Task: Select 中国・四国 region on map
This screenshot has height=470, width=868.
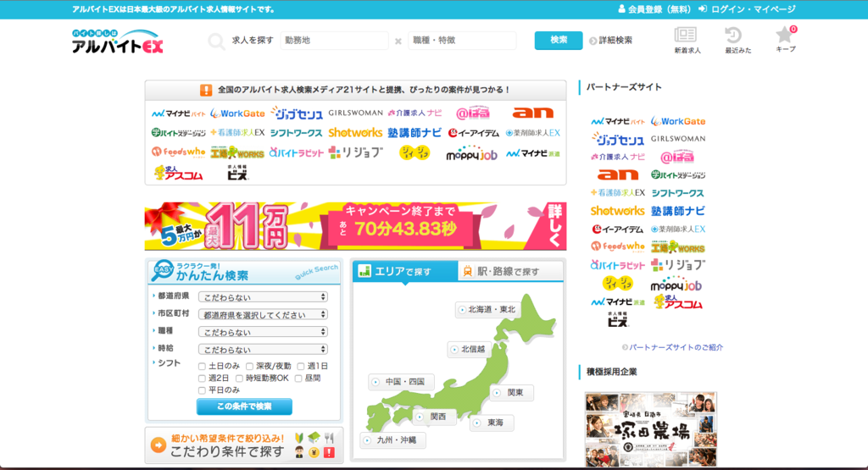Action: [x=401, y=382]
